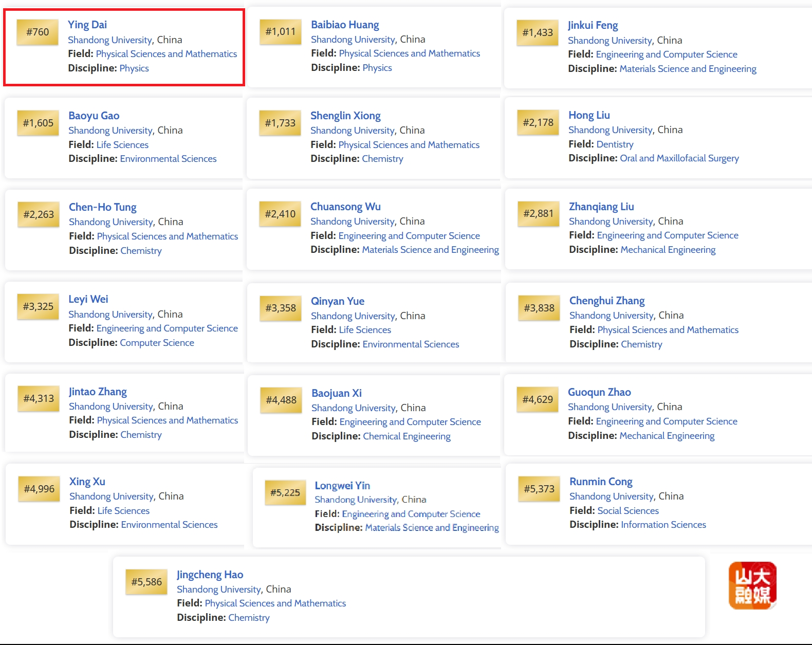Open Guoqun Zhao's Mechanical Engineering discipline
This screenshot has height=645, width=812.
667,436
